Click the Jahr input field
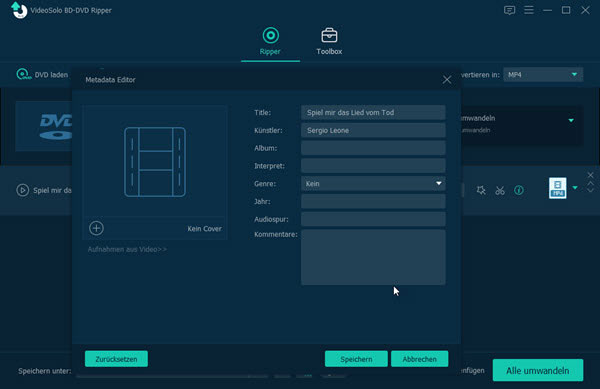The width and height of the screenshot is (600, 389). coord(373,201)
